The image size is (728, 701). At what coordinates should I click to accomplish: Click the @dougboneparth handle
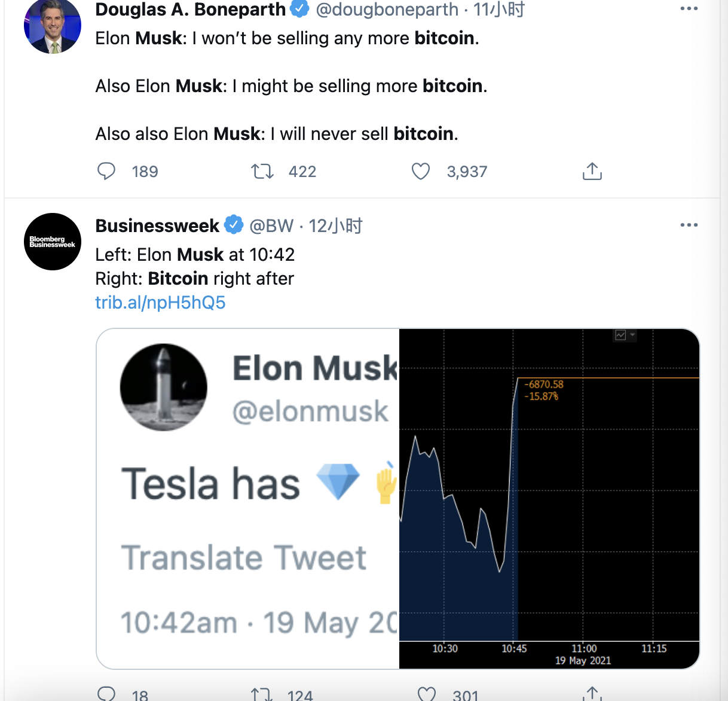click(x=387, y=10)
